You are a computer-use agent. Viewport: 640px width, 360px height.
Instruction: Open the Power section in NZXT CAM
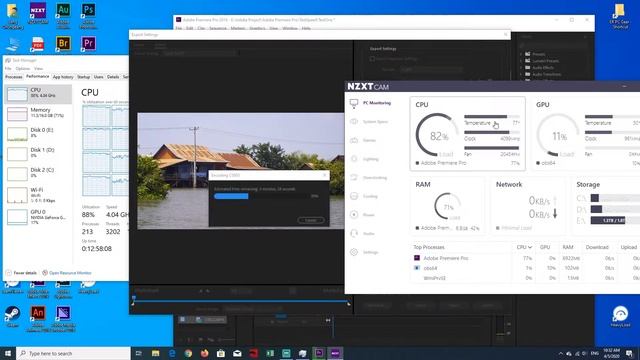pos(362,215)
